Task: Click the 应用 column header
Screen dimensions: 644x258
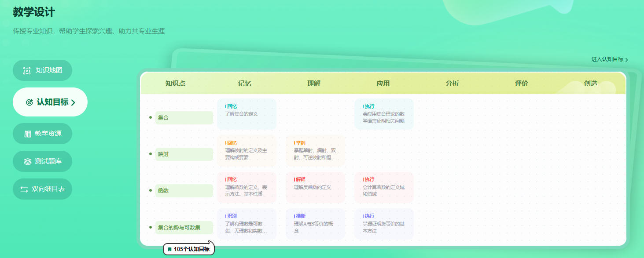Action: tap(383, 84)
